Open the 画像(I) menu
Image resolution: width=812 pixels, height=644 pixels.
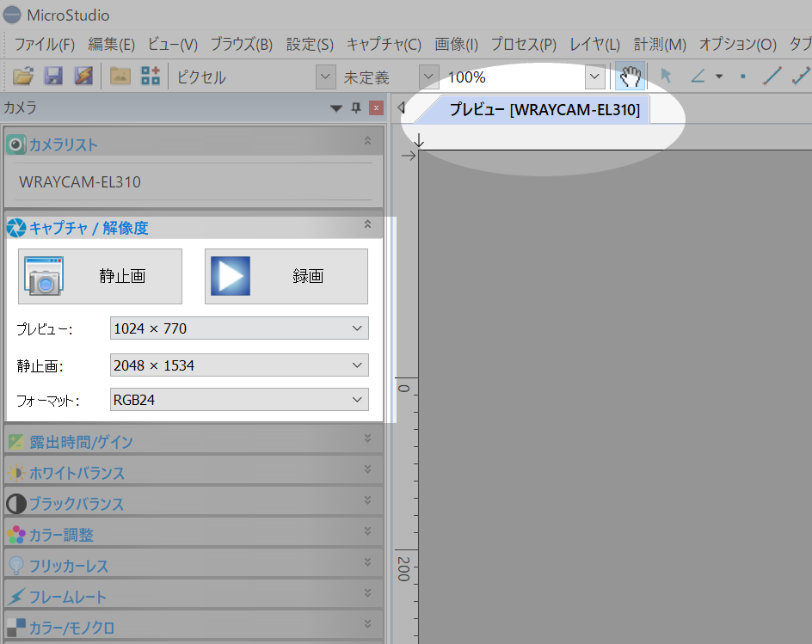(x=456, y=45)
